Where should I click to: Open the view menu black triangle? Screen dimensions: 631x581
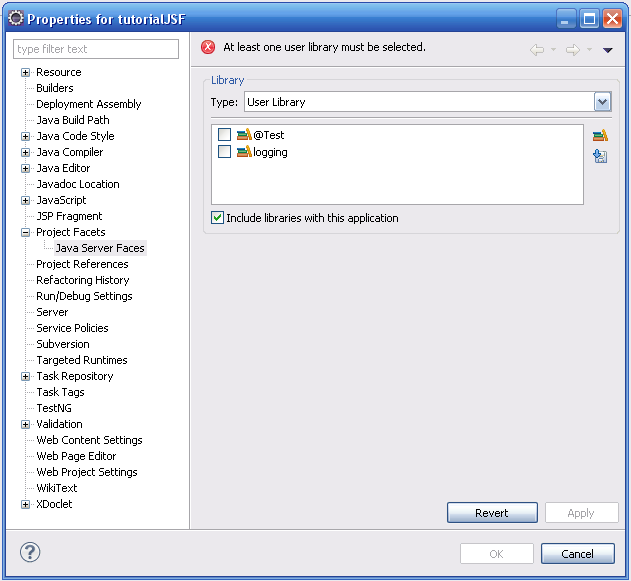[608, 50]
